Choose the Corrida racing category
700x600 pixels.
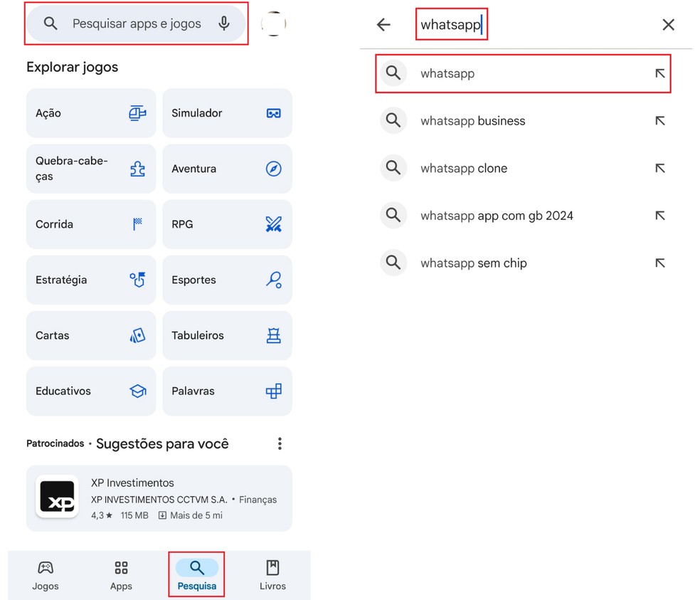(x=91, y=224)
